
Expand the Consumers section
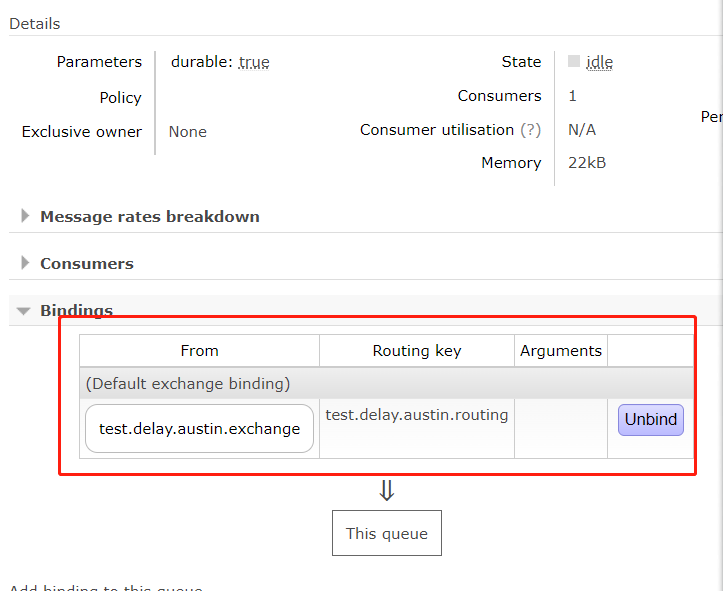pos(86,264)
